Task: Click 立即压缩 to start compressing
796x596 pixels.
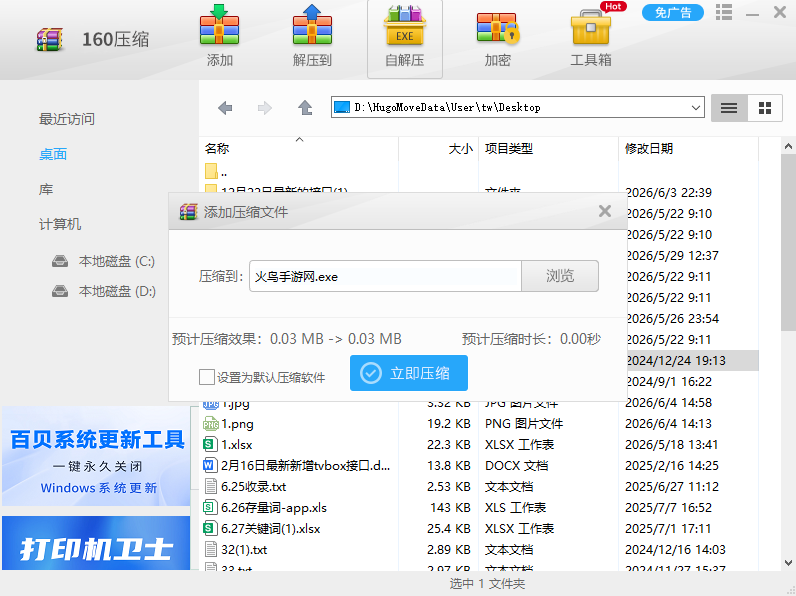Action: point(409,373)
